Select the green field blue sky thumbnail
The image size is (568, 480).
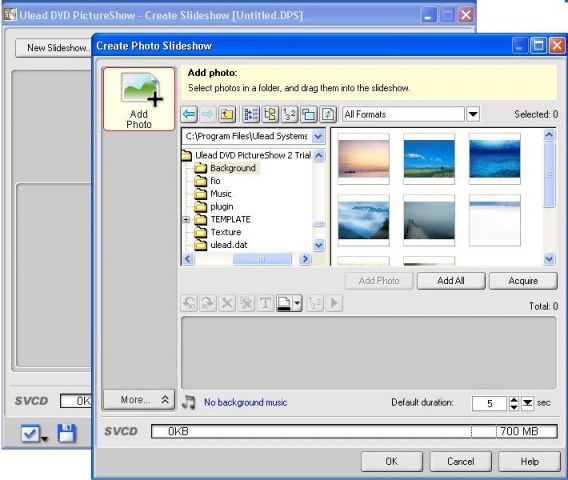[429, 159]
